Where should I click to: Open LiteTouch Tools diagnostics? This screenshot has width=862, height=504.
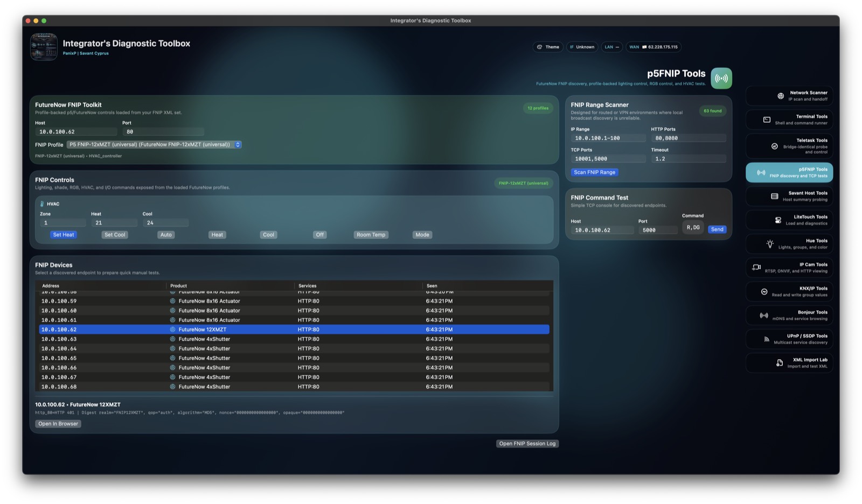[x=789, y=220]
